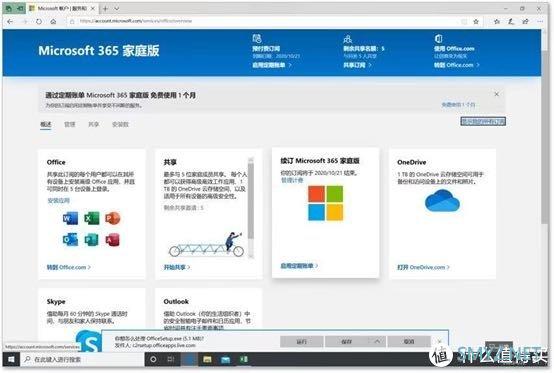Open Task View on taskbar
554x373 pixels.
(x=171, y=360)
